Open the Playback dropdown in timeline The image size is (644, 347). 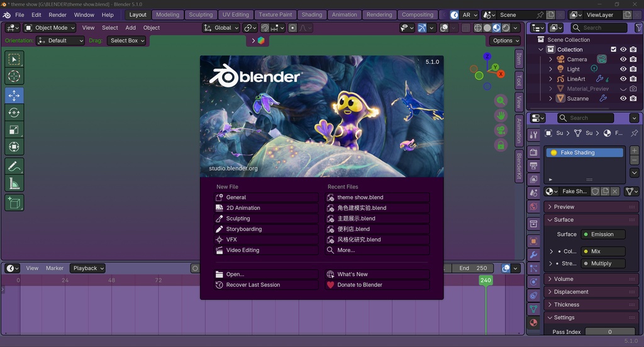[x=88, y=268]
